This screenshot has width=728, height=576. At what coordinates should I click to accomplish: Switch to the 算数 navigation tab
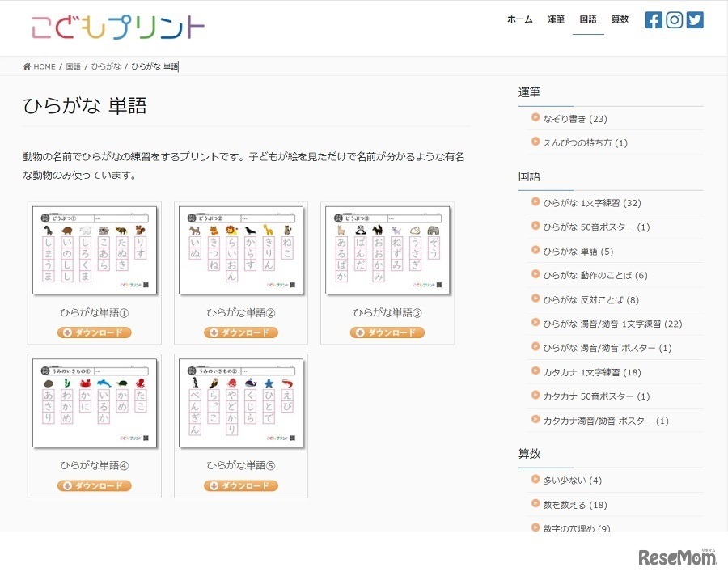tap(620, 19)
